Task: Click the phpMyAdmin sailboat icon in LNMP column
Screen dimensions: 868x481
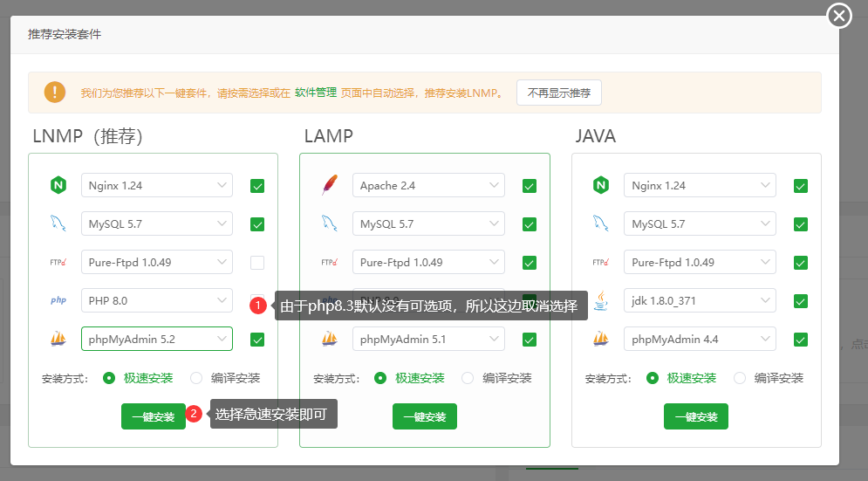Action: [x=58, y=339]
